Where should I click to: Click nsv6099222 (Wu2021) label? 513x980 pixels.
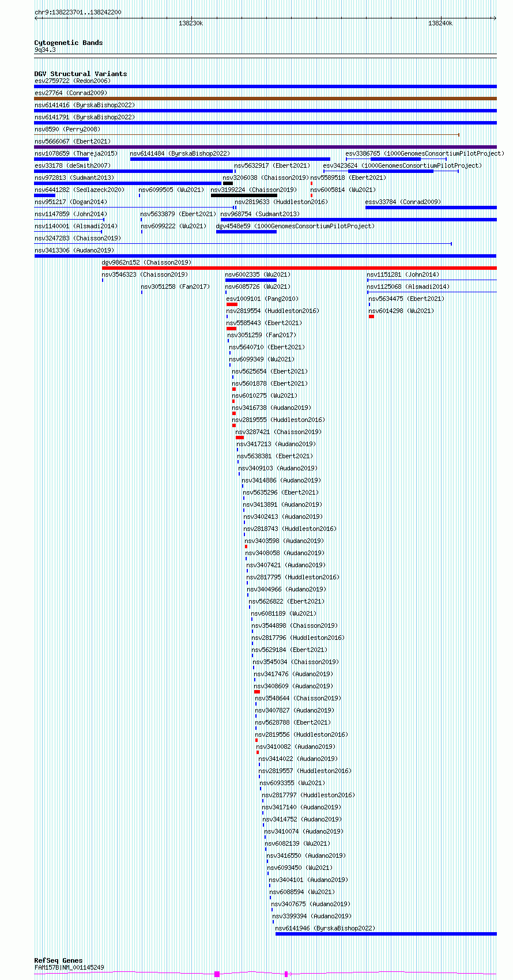click(x=173, y=226)
